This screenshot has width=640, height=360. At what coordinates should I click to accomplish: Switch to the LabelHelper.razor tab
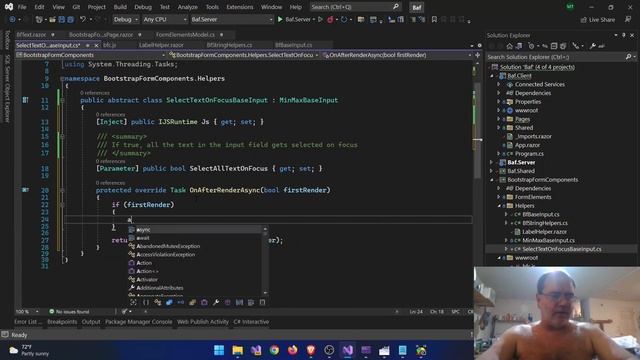(x=161, y=45)
